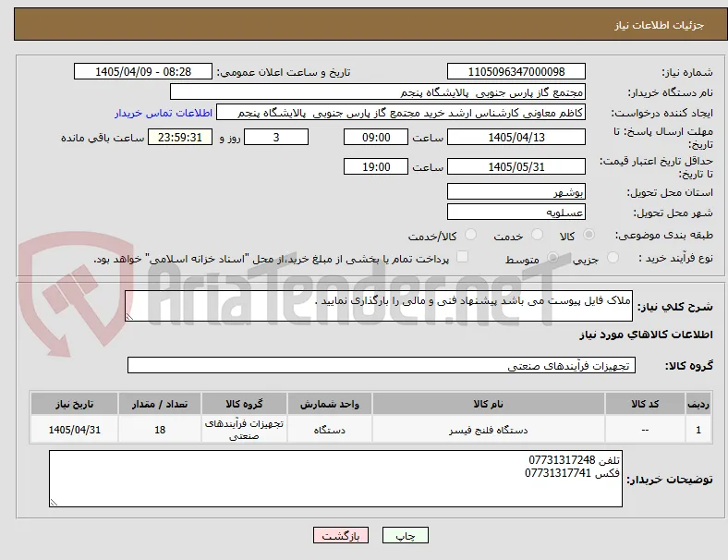The height and width of the screenshot is (560, 728).
Task: Click the جزئیات اطلاعات نیاز header title
Action: [660, 25]
